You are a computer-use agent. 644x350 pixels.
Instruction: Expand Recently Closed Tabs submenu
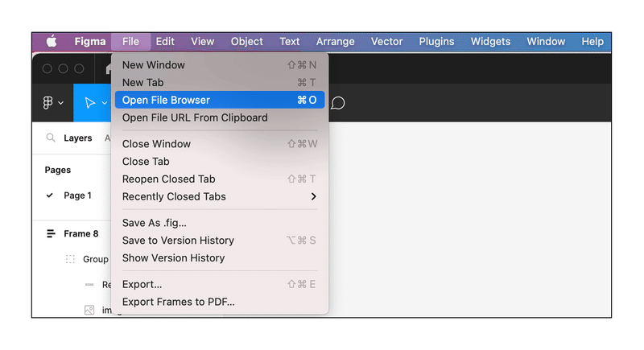(220, 197)
